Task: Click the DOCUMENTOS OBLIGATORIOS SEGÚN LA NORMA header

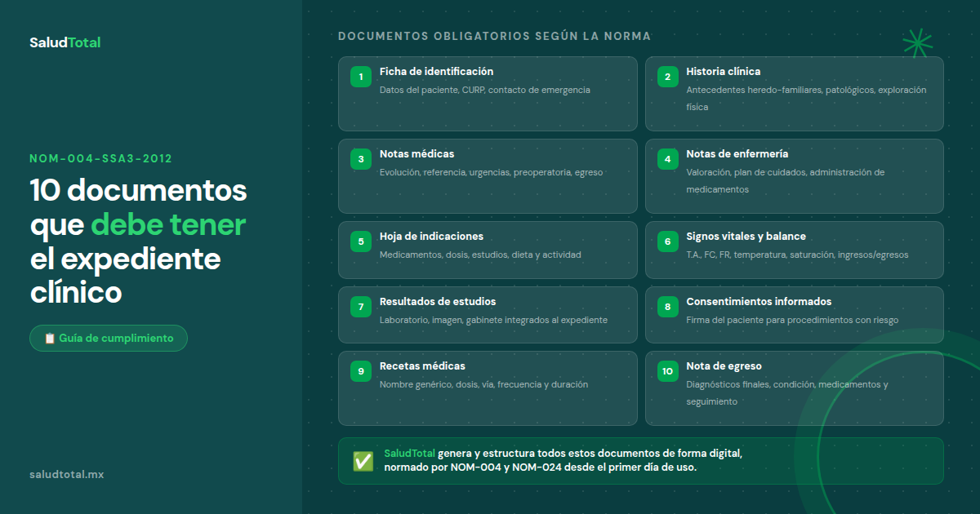Action: 494,36
